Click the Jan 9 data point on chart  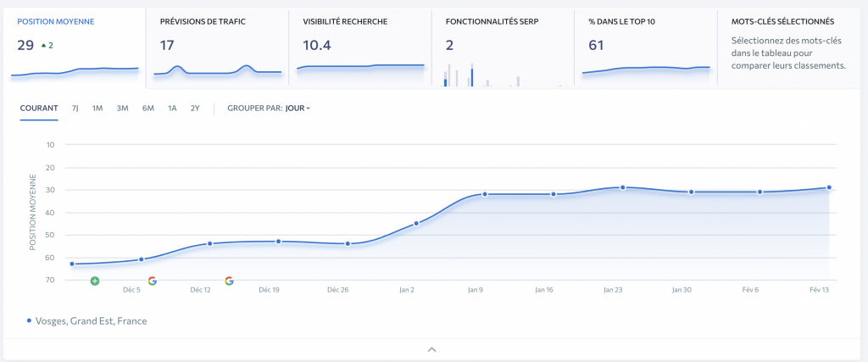tap(484, 194)
